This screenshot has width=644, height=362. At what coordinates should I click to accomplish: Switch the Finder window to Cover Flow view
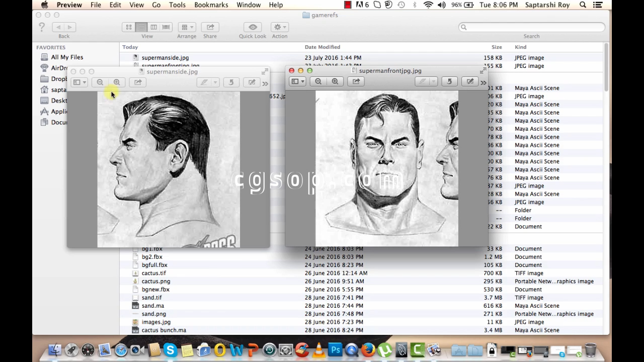click(x=166, y=27)
